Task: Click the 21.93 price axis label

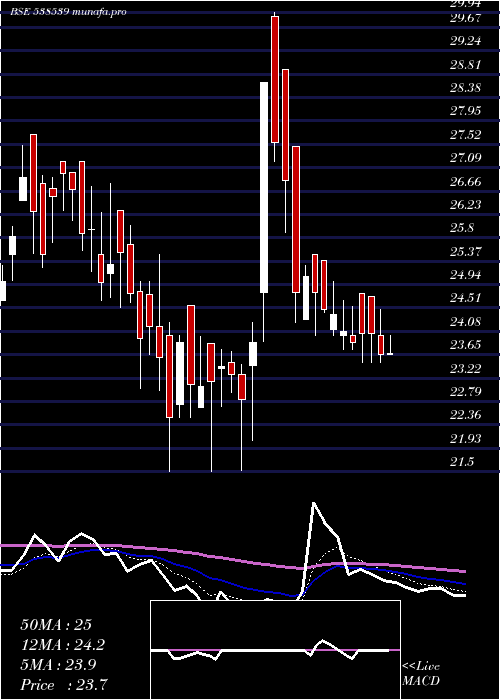Action: (466, 438)
